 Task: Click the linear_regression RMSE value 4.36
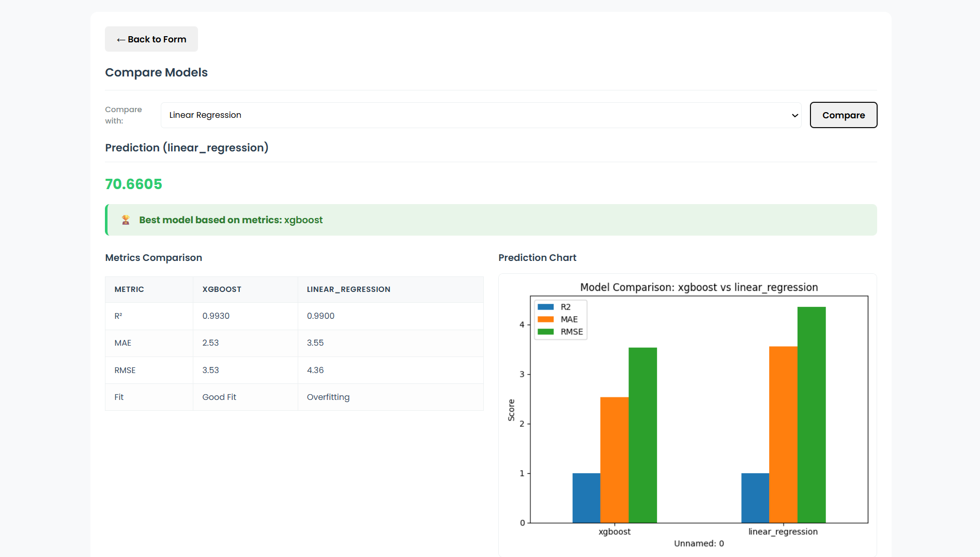pyautogui.click(x=315, y=370)
